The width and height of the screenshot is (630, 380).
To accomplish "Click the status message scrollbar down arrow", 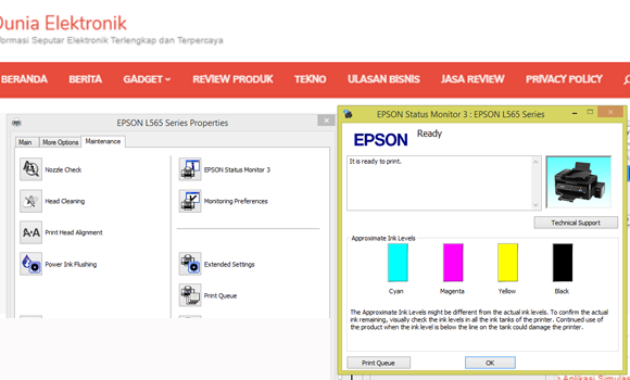I will pyautogui.click(x=536, y=205).
